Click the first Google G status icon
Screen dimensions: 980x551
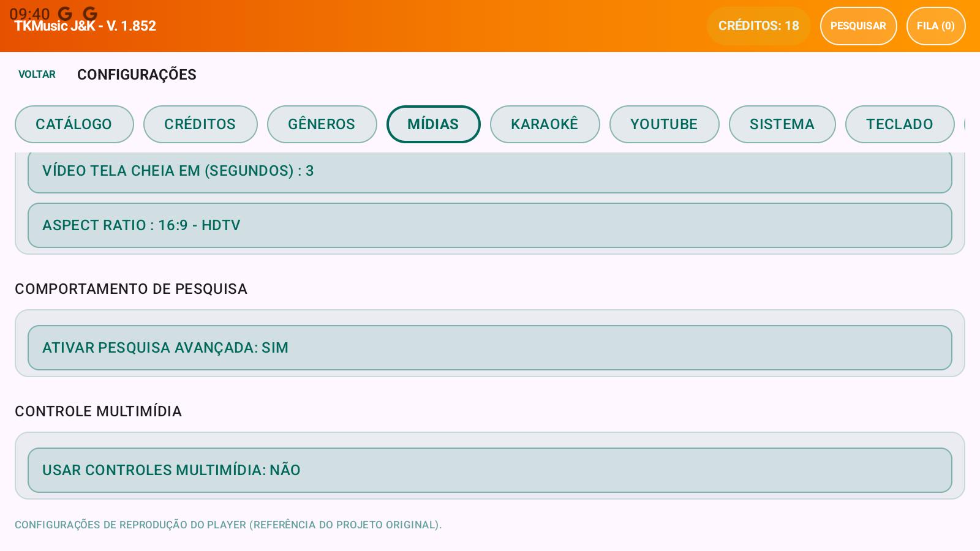pos(65,13)
